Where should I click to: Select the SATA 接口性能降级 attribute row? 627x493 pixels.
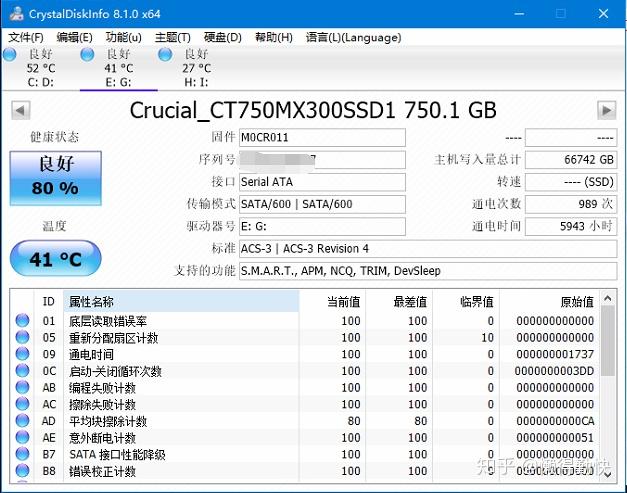click(x=305, y=454)
